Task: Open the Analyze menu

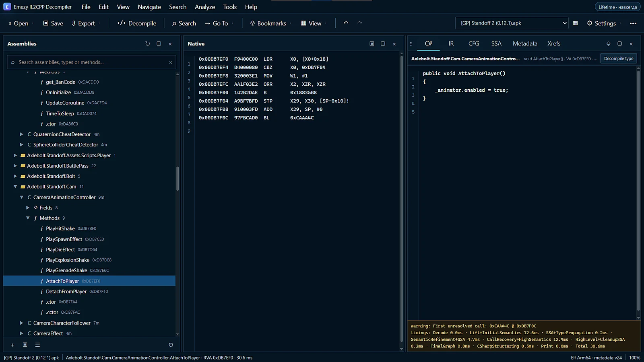Action: click(x=205, y=7)
